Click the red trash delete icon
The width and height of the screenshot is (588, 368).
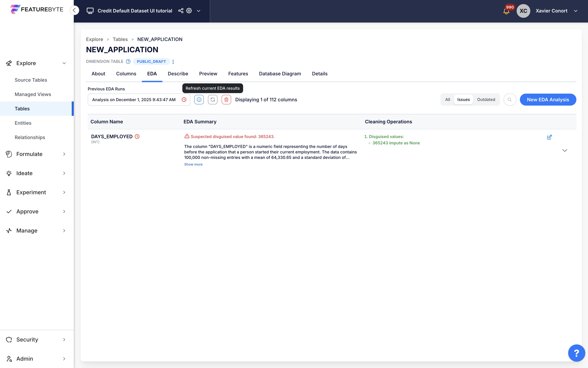226,100
